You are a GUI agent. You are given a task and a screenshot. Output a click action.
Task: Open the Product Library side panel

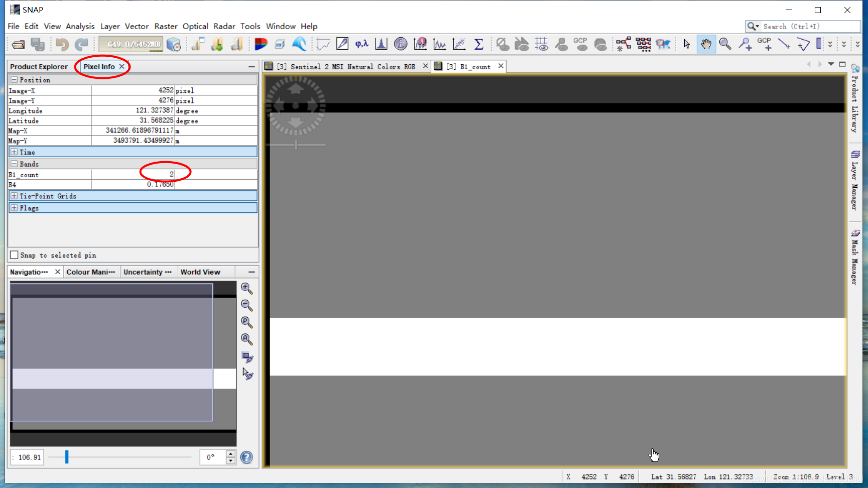855,98
